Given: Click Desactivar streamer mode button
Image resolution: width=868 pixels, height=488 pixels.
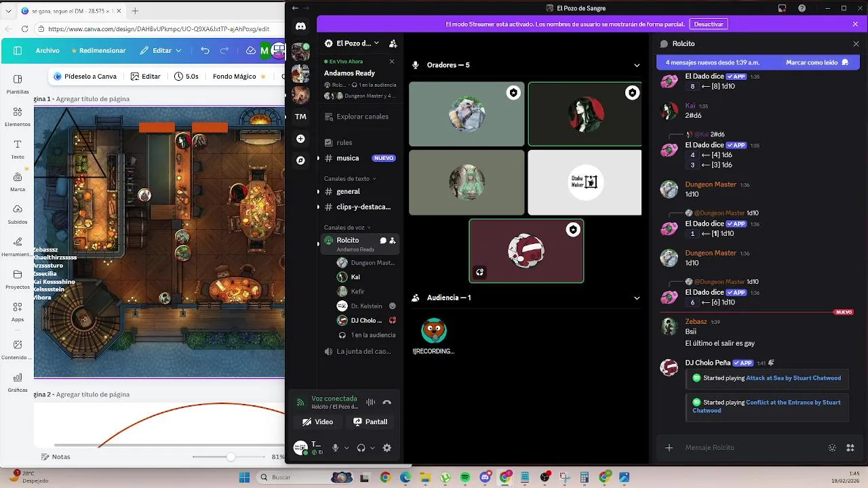Looking at the screenshot, I should pyautogui.click(x=709, y=24).
